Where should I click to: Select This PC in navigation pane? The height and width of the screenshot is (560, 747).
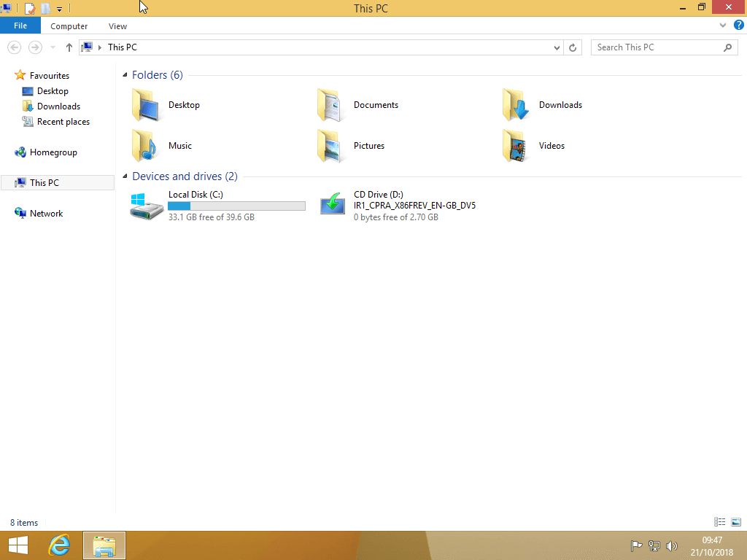coord(58,183)
